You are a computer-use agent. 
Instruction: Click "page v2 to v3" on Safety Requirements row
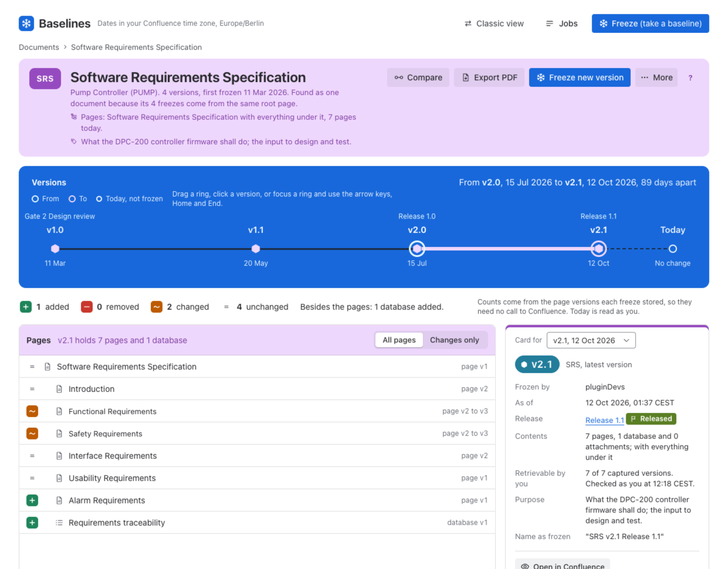click(x=465, y=433)
